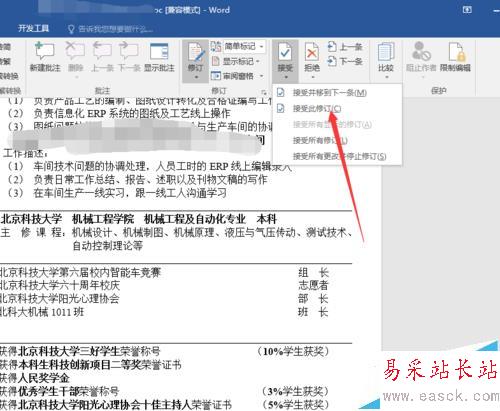
Task: Click the Delete comment (删除) icon
Action: tap(75, 51)
